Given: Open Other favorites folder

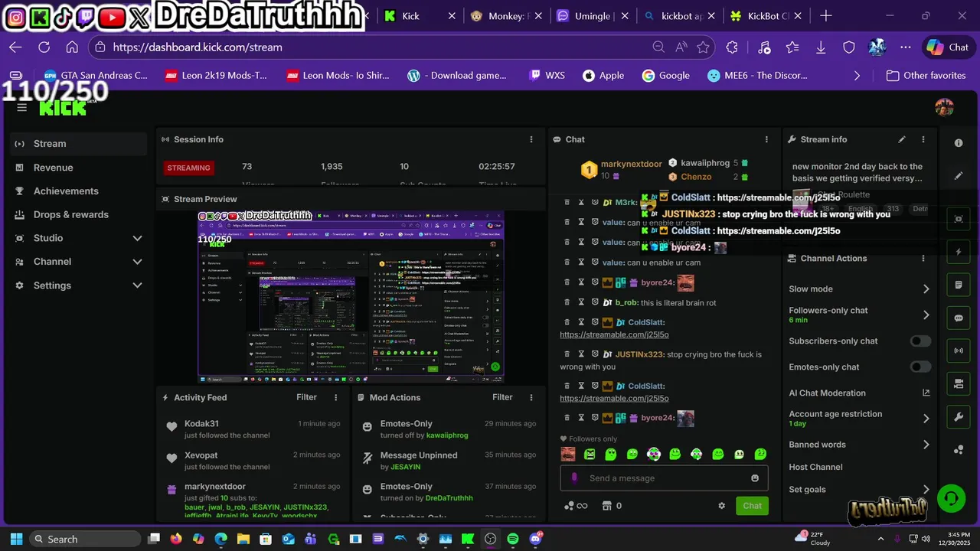Looking at the screenshot, I should pos(926,76).
